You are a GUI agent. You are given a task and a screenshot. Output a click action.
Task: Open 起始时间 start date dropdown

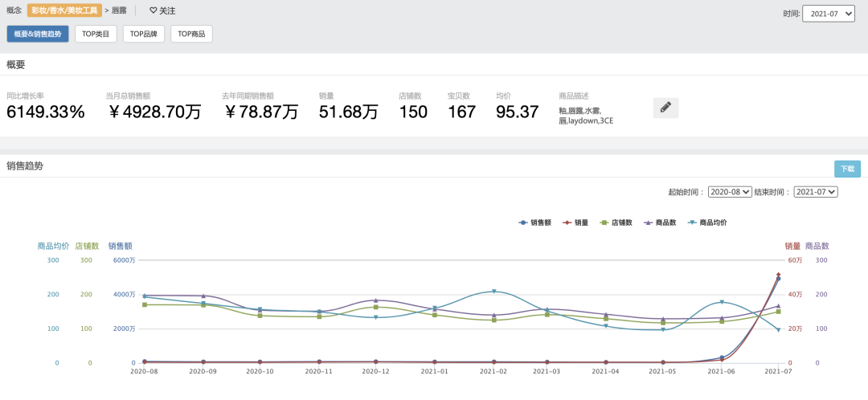730,192
